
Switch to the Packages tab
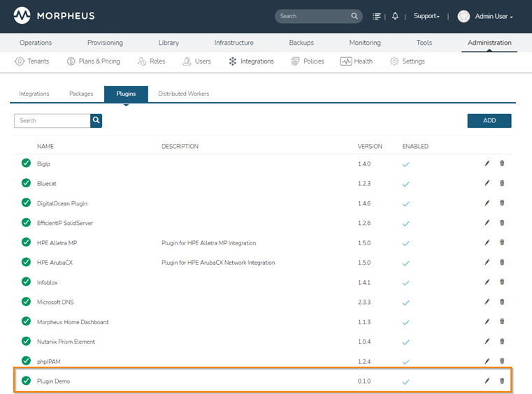pos(81,94)
